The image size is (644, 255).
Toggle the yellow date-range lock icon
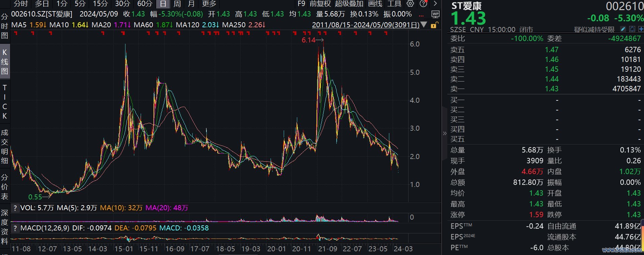(x=434, y=25)
